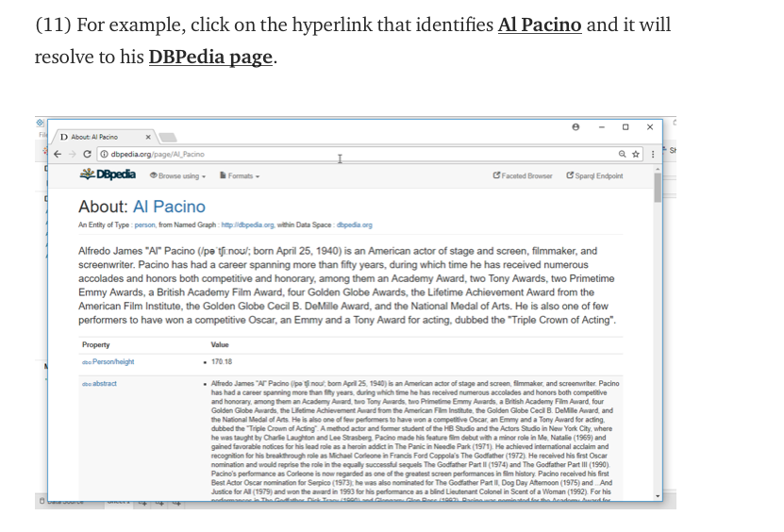Open the Browse using dropdown
This screenshot has height=532, width=784.
coord(178,176)
